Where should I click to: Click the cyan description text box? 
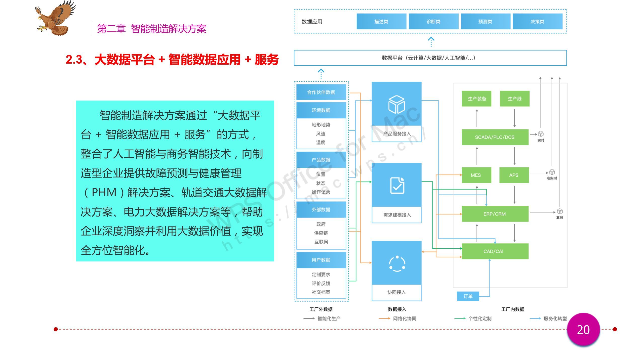pyautogui.click(x=175, y=181)
